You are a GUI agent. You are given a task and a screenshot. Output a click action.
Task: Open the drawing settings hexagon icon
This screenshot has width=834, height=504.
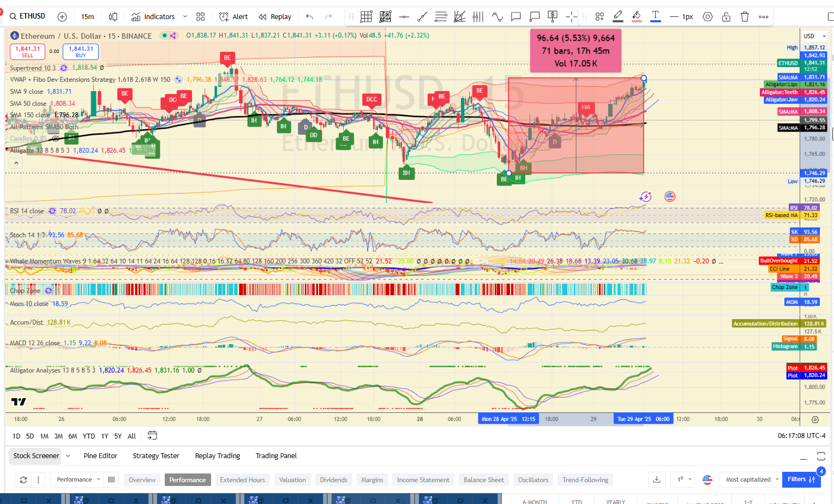[707, 17]
